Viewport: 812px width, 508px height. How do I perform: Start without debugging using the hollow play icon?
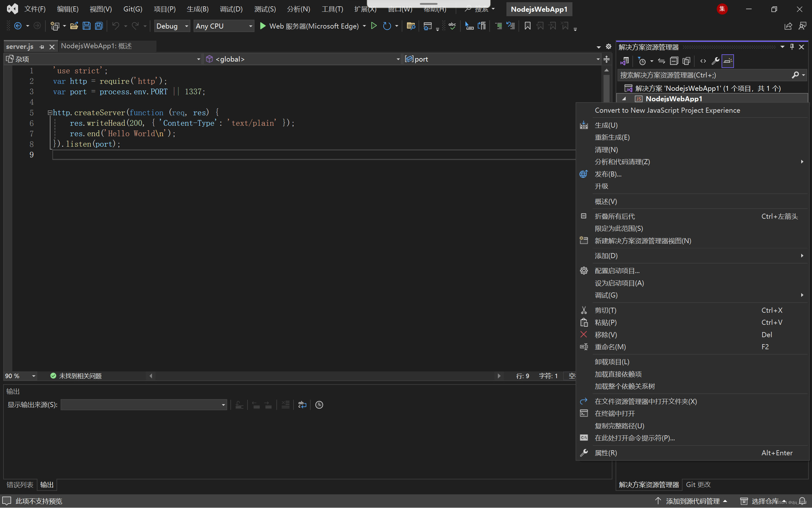tap(373, 26)
